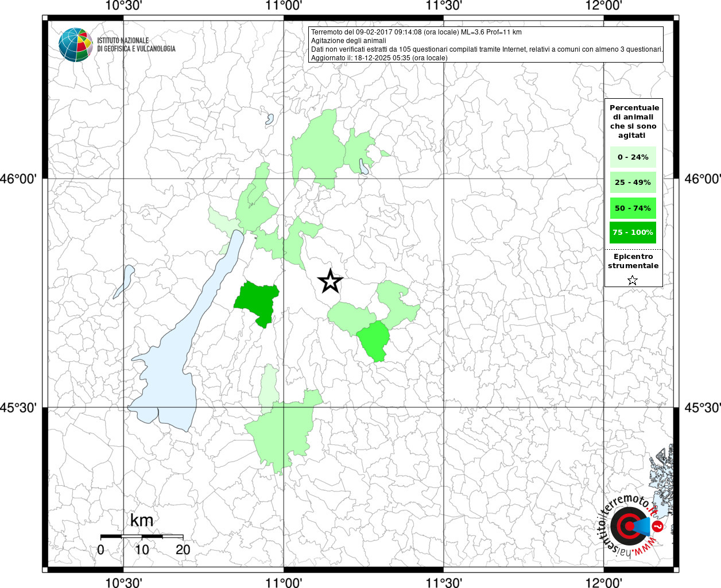
Task: Select the 50 - 74% legend swatch
Action: point(633,208)
